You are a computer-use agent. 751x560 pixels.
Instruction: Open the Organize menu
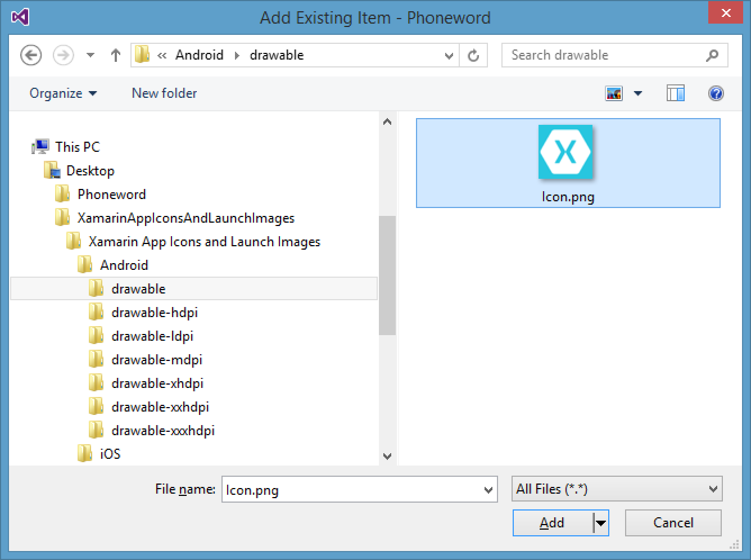(x=63, y=93)
